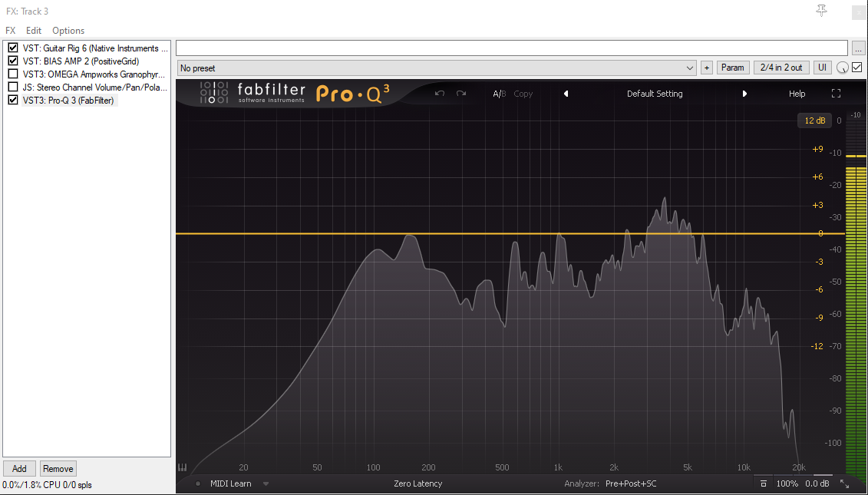868x495 pixels.
Task: Click the resize icon in Pro-Q 3 corner
Action: (x=844, y=484)
